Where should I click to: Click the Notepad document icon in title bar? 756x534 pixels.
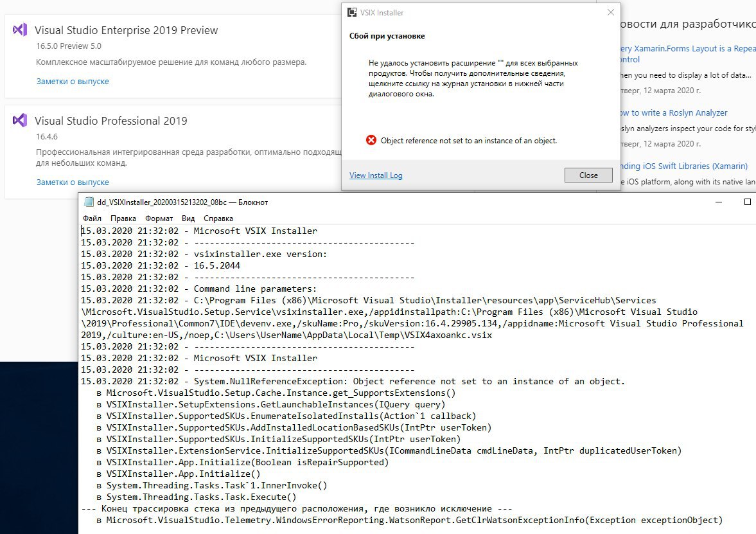point(89,202)
